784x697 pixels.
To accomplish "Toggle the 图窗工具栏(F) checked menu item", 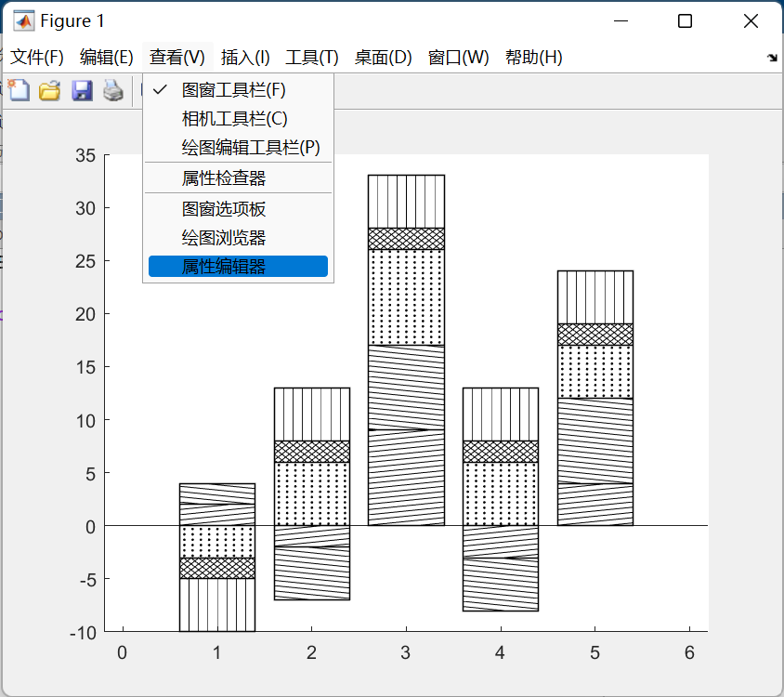I will pos(238,90).
